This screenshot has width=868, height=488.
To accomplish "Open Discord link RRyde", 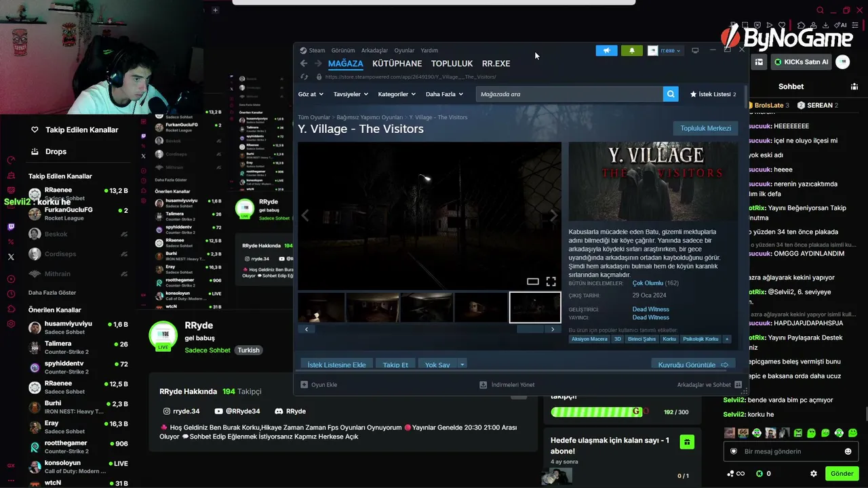I will (x=290, y=411).
